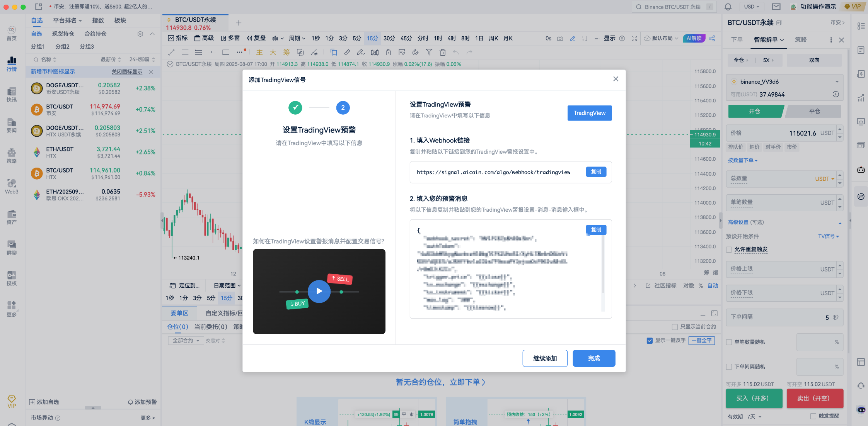Switch to the 当前委托(0) tab
This screenshot has height=426, width=868.
210,327
